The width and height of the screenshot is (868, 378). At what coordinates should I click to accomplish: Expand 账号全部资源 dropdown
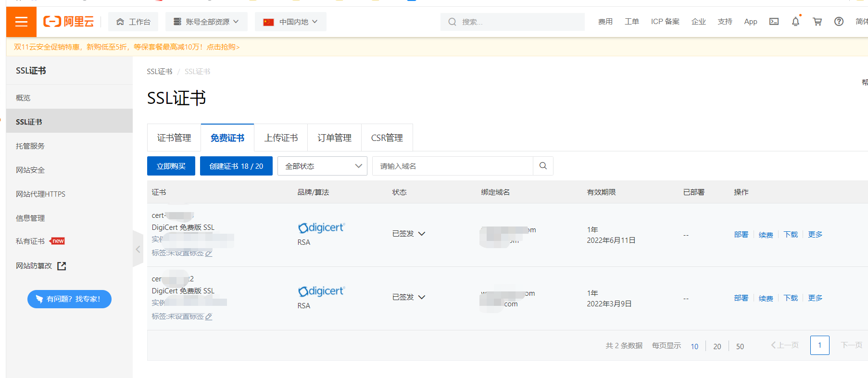[206, 22]
